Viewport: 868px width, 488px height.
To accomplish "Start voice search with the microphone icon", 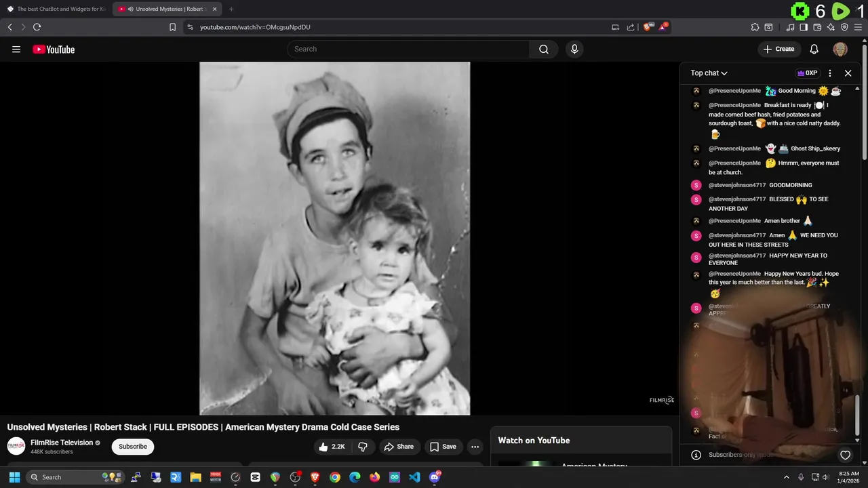I will (574, 49).
